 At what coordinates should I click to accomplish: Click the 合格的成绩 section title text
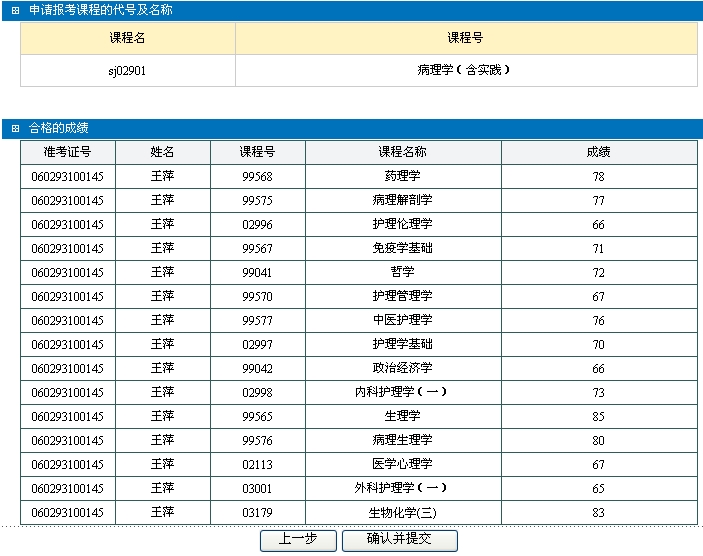(59, 128)
